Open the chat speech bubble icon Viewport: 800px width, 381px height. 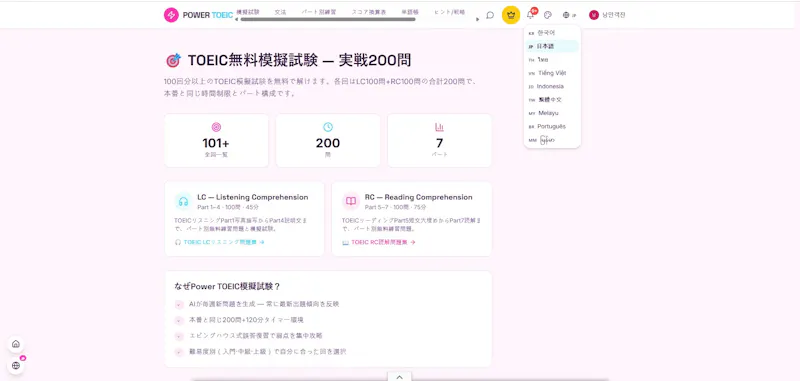click(x=490, y=15)
